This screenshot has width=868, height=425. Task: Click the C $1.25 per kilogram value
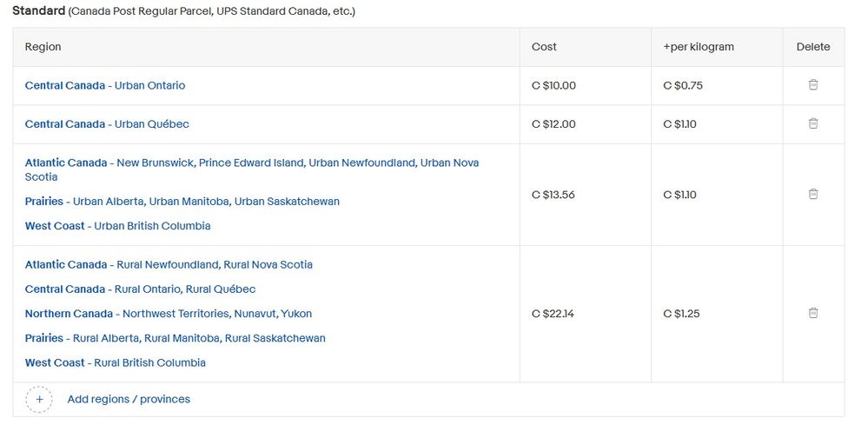(x=681, y=314)
